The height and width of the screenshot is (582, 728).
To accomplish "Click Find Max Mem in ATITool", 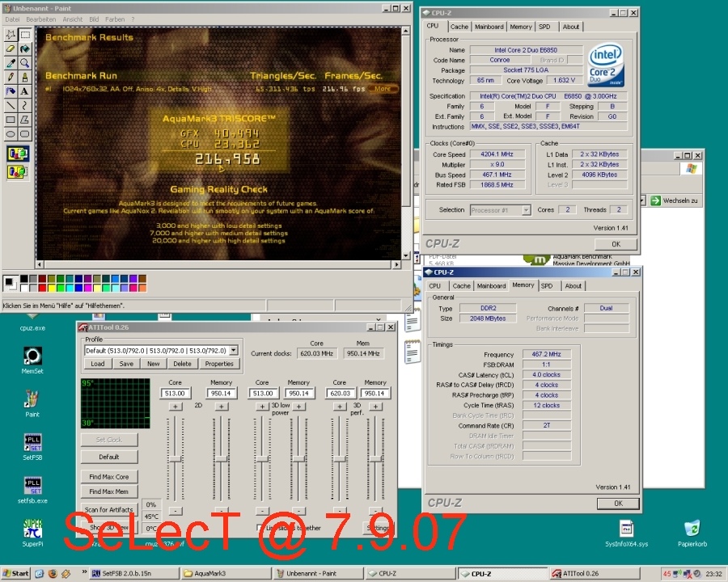I will coord(109,491).
